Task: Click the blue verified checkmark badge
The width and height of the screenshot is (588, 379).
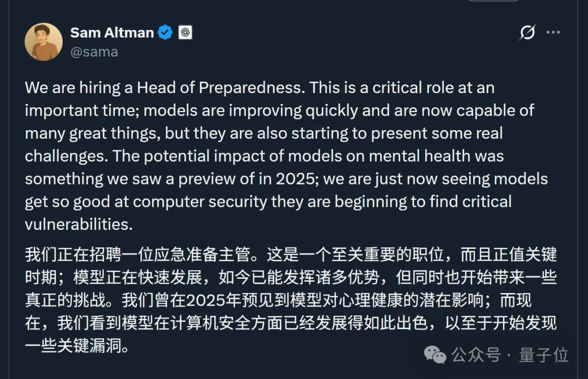Action: coord(165,32)
